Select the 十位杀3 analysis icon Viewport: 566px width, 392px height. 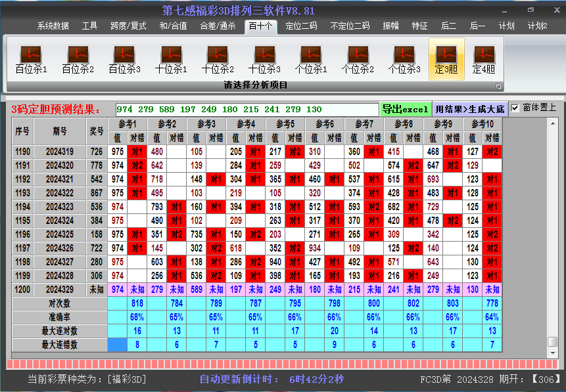tap(264, 60)
